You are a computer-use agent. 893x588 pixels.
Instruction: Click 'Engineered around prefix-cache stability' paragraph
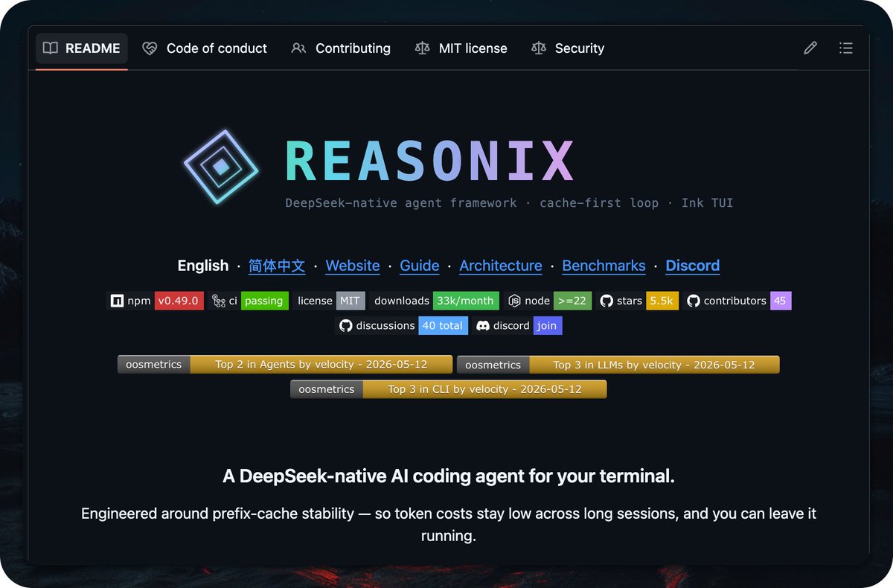449,524
